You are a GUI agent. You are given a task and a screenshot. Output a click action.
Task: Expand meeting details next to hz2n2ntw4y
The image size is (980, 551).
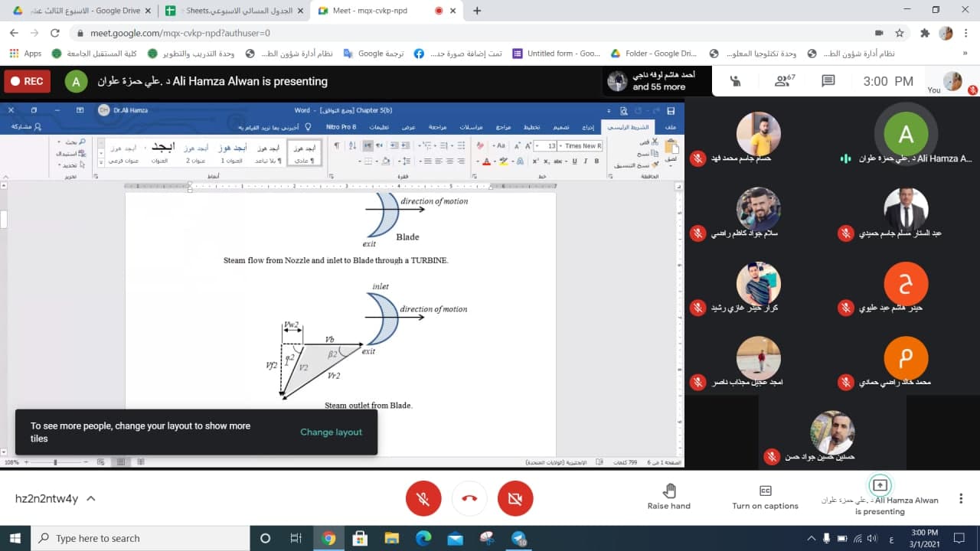91,499
